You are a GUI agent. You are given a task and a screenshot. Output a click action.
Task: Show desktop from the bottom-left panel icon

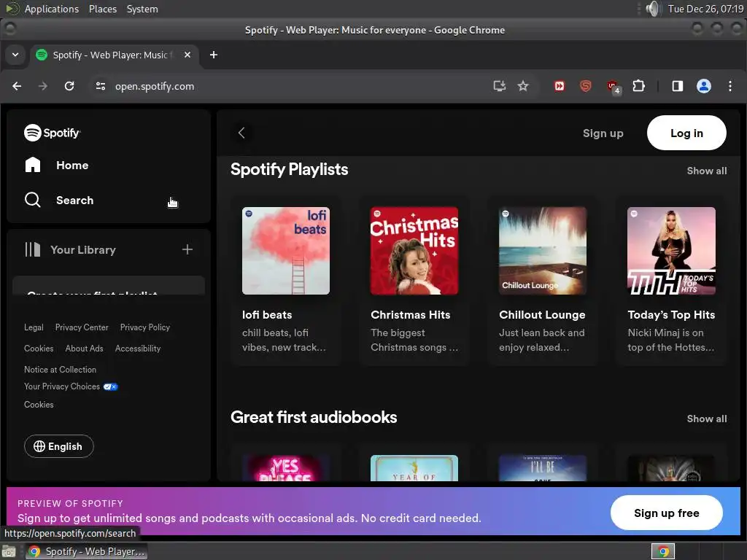(9, 551)
